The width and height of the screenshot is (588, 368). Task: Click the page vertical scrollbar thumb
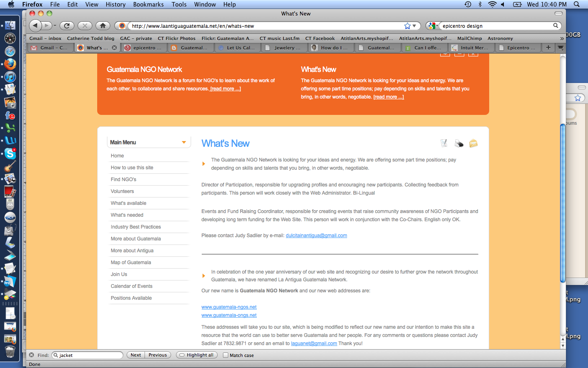[x=563, y=202]
